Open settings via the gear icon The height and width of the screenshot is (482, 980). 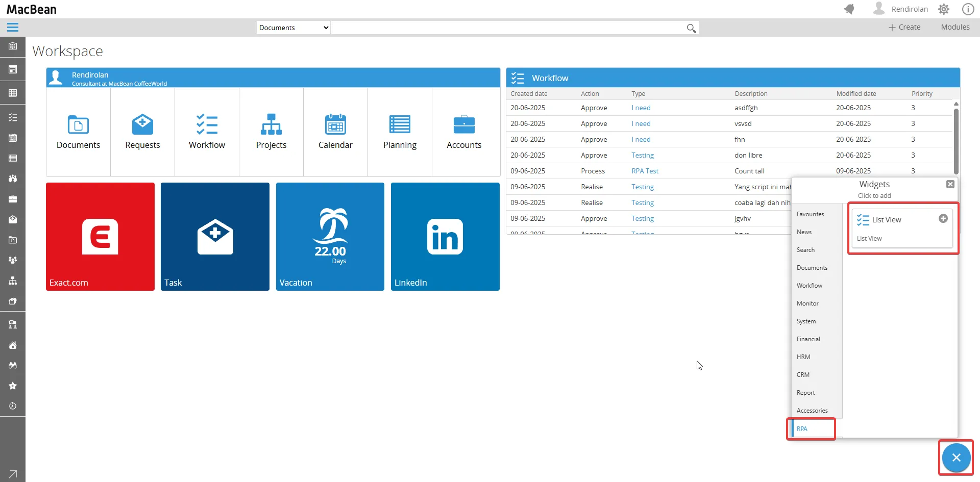[x=943, y=9]
